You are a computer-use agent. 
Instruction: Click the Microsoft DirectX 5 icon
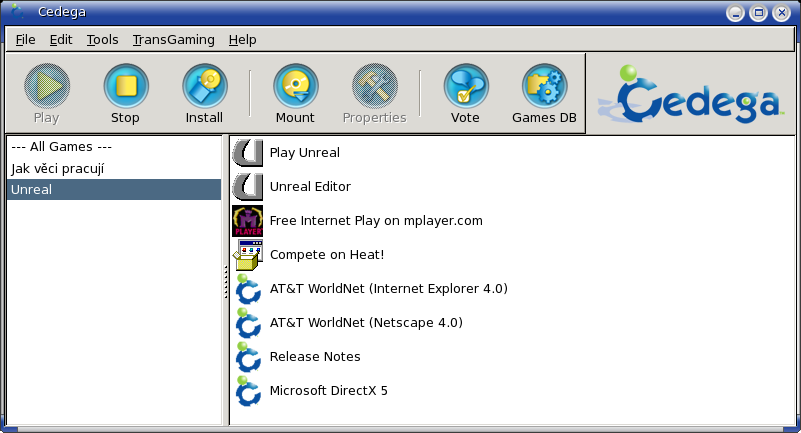pos(248,391)
